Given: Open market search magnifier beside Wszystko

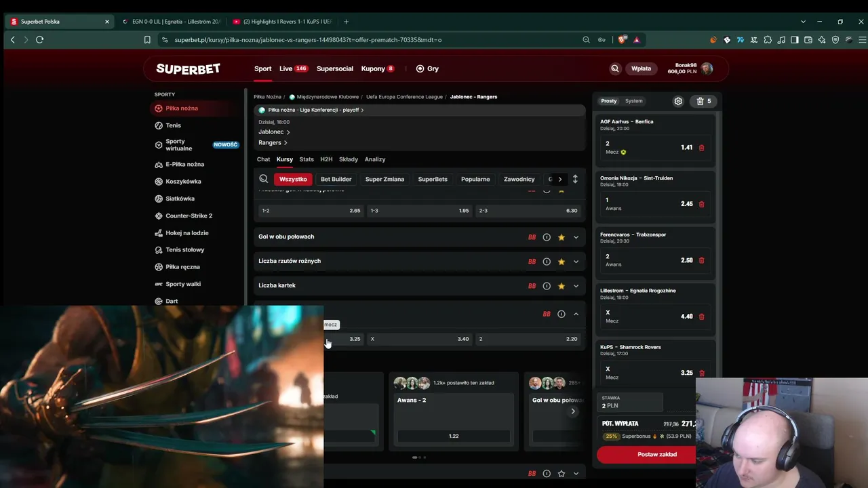Looking at the screenshot, I should point(263,179).
